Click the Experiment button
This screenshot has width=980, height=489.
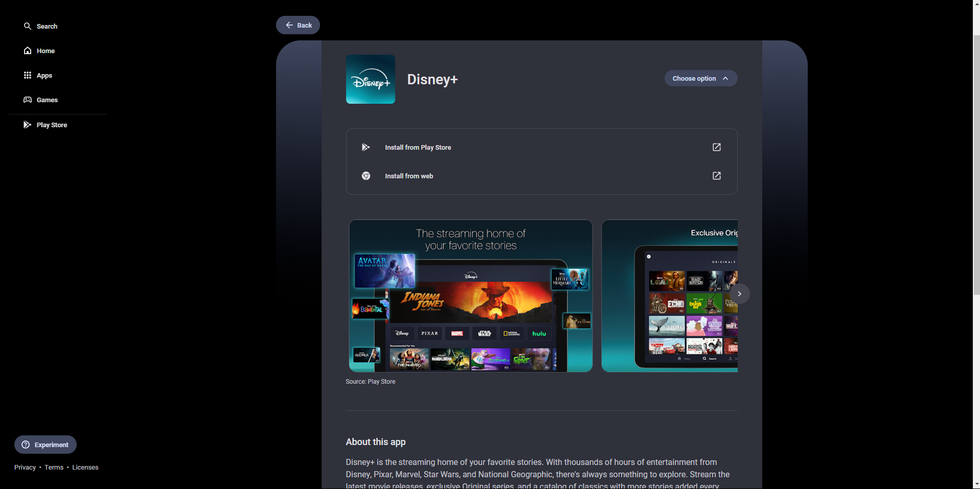click(45, 445)
